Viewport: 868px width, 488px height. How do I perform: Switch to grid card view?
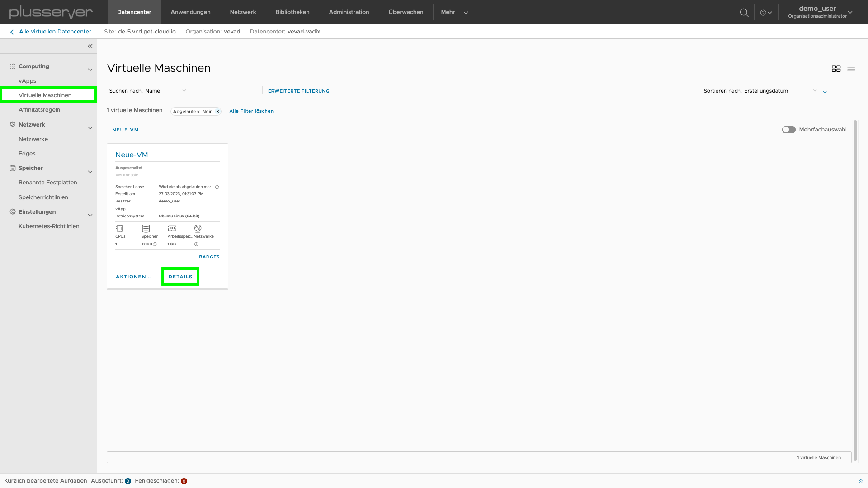[836, 69]
